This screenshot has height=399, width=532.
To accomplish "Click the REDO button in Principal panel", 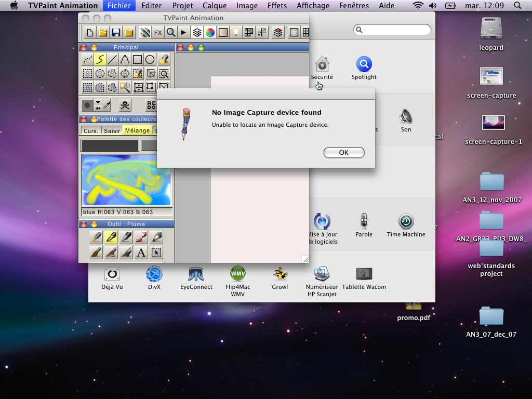I will pos(151,105).
